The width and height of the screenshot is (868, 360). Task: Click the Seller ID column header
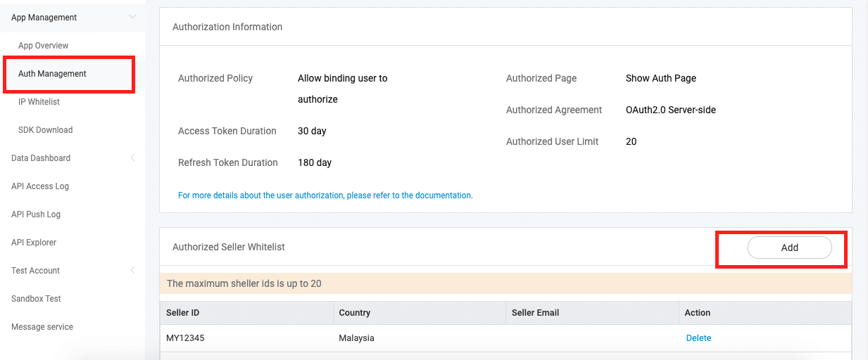(183, 313)
